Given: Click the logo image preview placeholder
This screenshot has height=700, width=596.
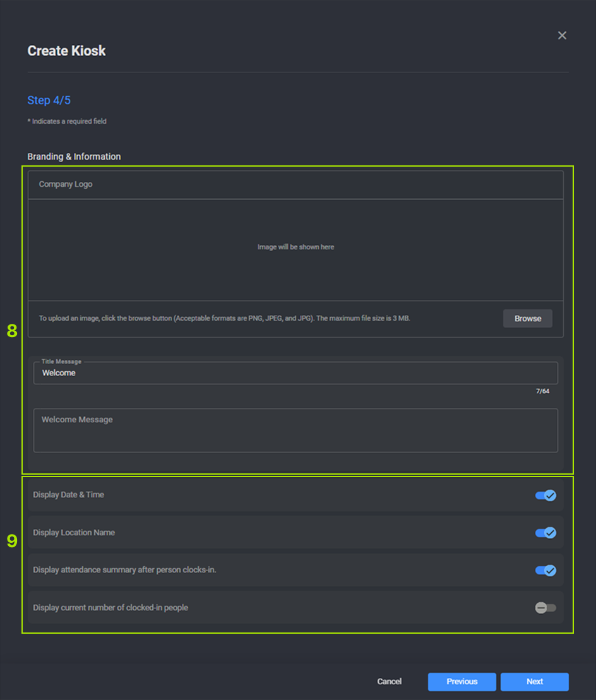Looking at the screenshot, I should click(x=295, y=247).
